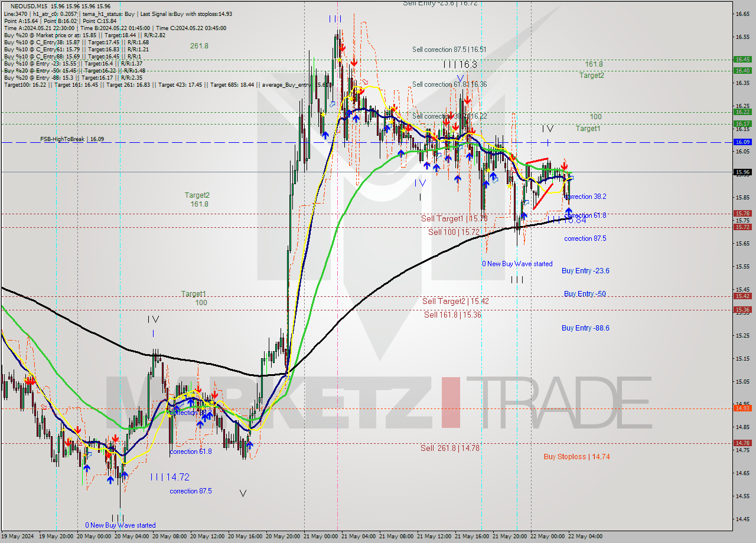
Task: Click the 'Sell 261.8 | 14.78' label
Action: 450,448
